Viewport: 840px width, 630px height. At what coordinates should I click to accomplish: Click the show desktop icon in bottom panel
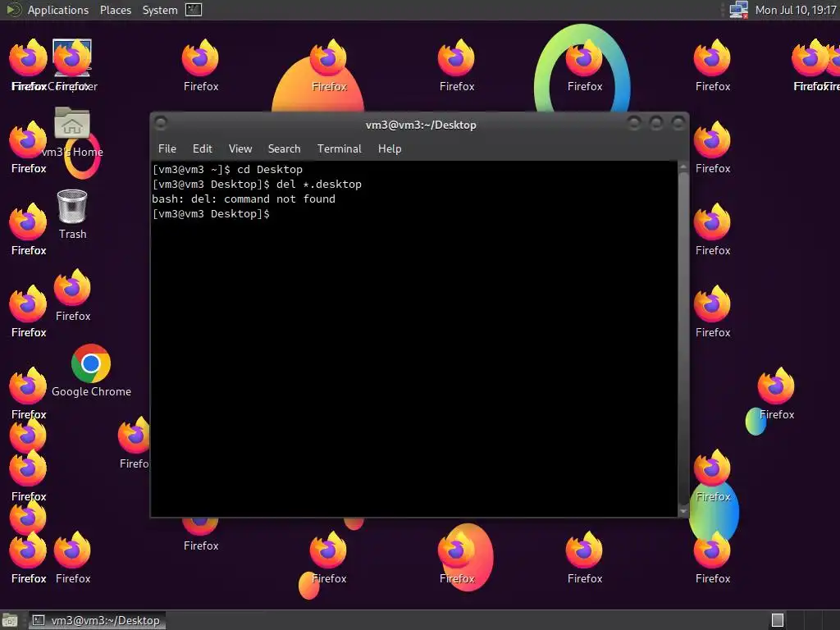[10, 620]
